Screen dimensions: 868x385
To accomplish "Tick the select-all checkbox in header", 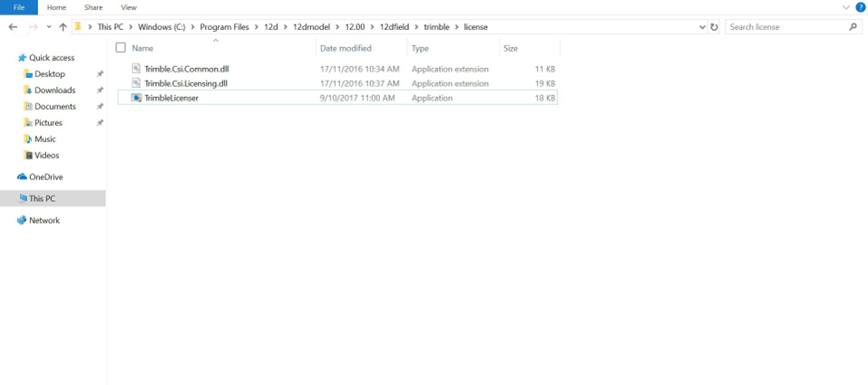I will pos(121,48).
